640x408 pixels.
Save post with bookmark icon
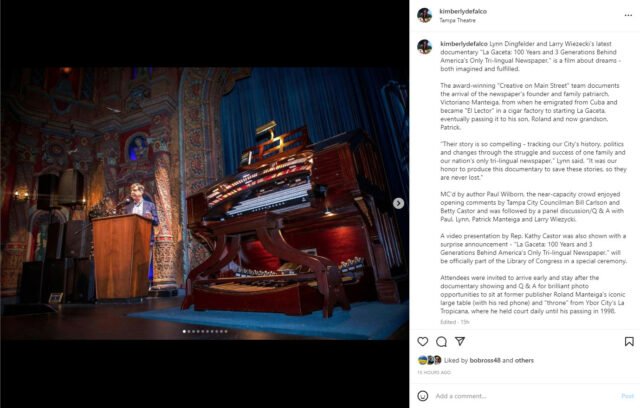[x=629, y=341]
